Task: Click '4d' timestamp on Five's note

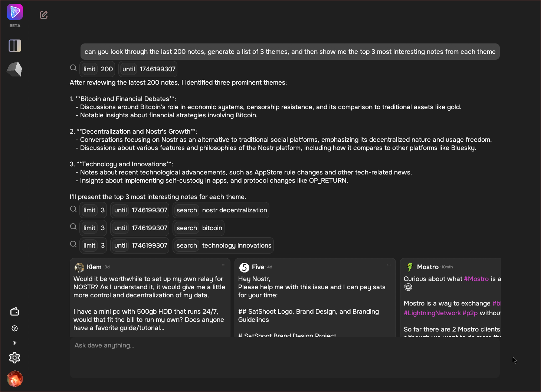Action: (270, 267)
